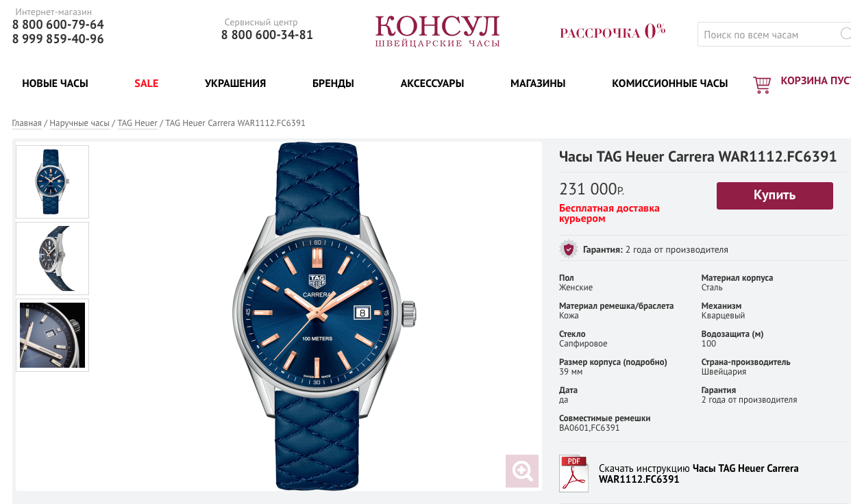Click the PDF download icon
Screen dimensions: 851x504
(573, 473)
